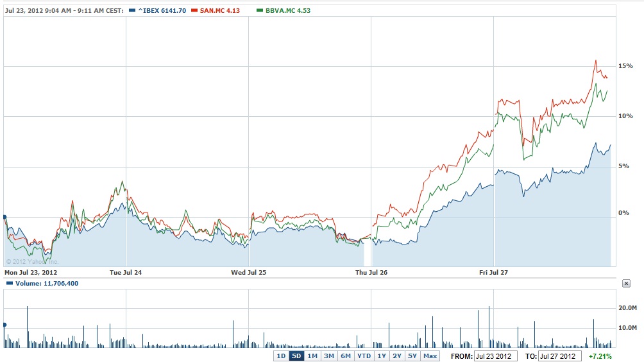Click the red SAN.MC legend swatch
Viewport: 644px width, 362px height.
[194, 10]
